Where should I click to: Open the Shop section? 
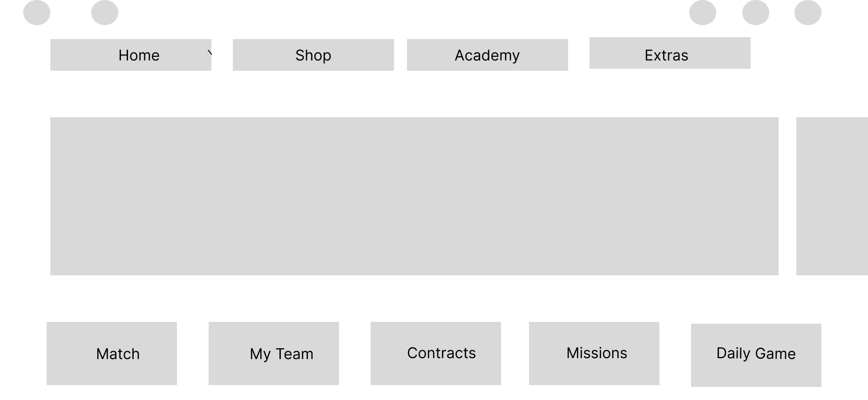click(312, 54)
